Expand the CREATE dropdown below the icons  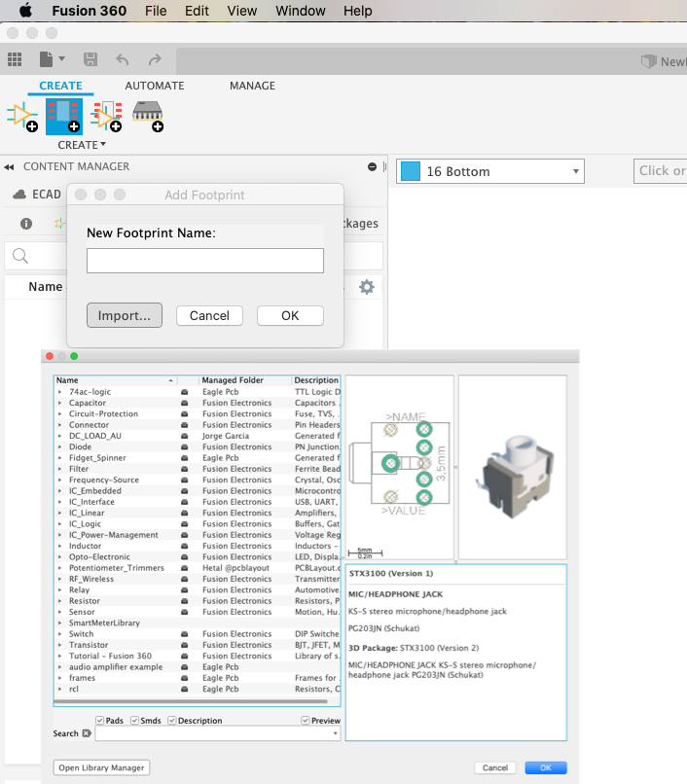[82, 145]
